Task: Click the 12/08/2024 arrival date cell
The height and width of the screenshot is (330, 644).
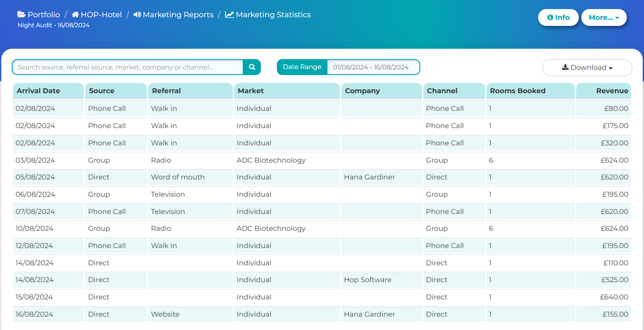Action: (x=48, y=245)
